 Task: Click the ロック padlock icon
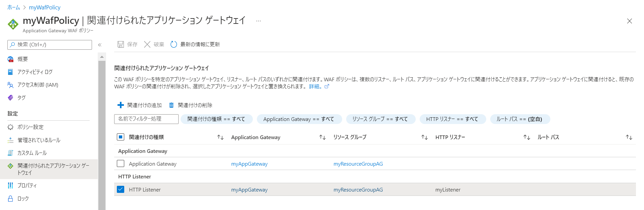[x=10, y=198]
